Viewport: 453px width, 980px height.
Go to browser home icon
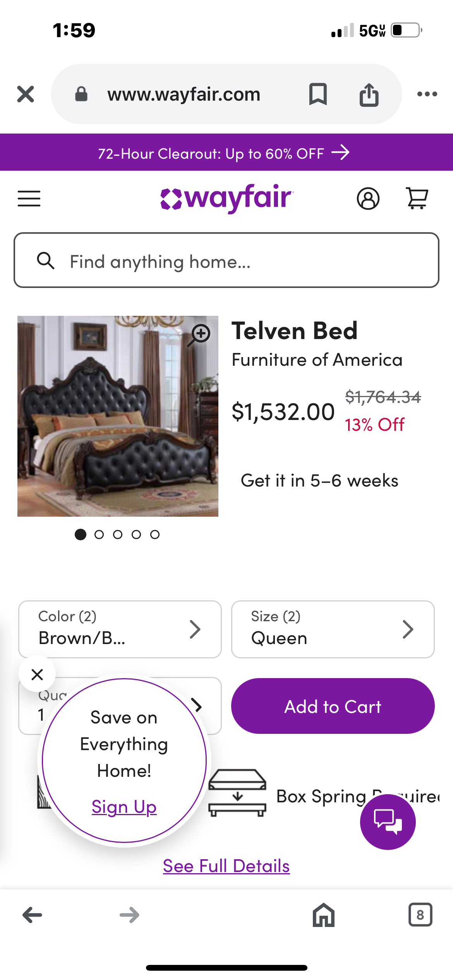pyautogui.click(x=323, y=915)
